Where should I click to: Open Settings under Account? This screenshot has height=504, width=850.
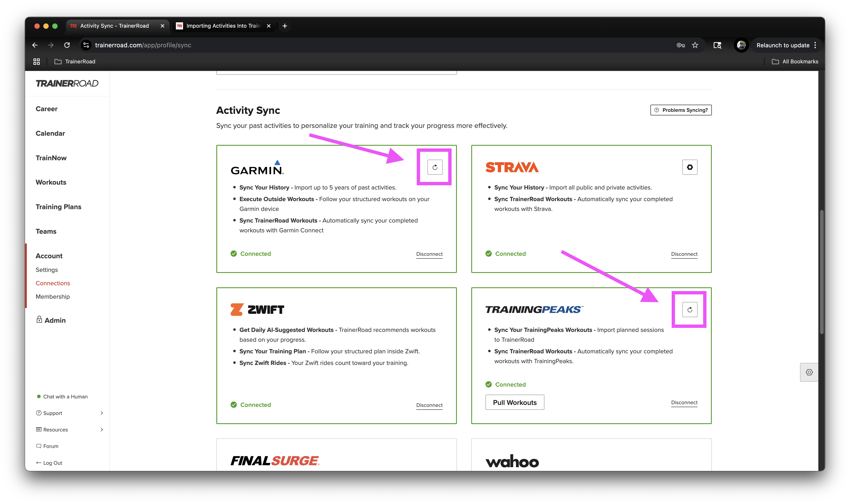click(46, 270)
